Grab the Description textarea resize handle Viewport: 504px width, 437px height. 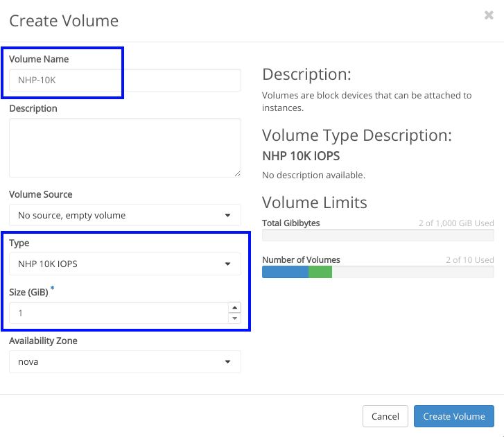237,173
